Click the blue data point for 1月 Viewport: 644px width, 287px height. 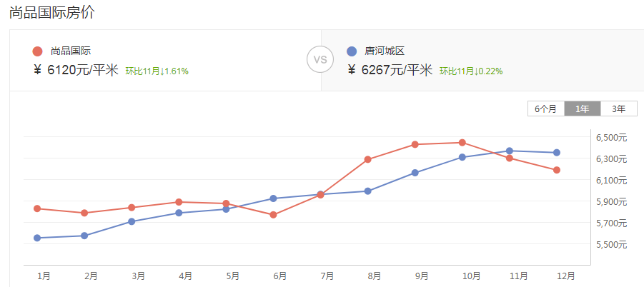pos(37,238)
